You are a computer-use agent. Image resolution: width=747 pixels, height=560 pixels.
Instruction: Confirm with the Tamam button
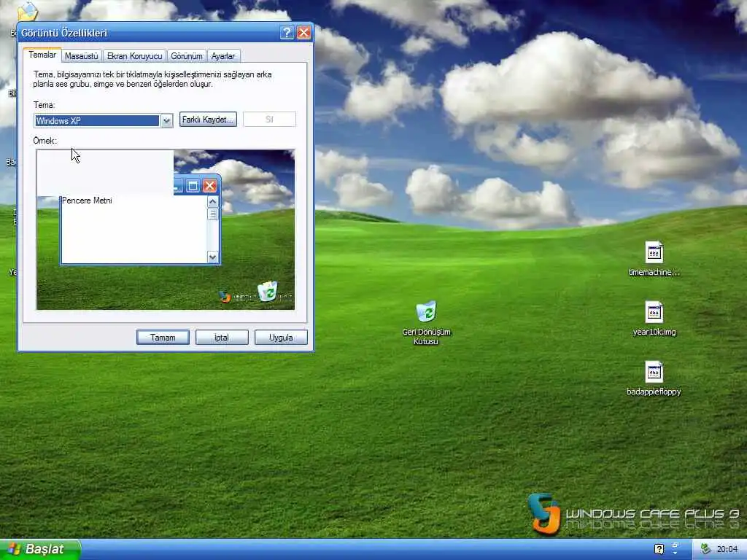pyautogui.click(x=163, y=337)
